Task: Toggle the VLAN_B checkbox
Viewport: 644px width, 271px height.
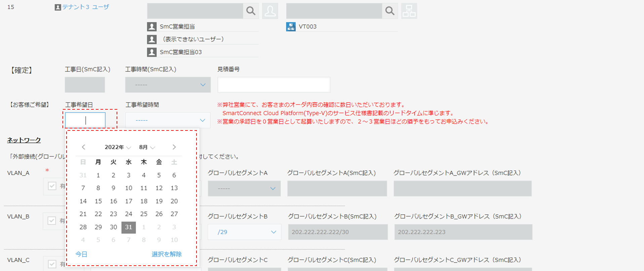Action: tap(52, 221)
